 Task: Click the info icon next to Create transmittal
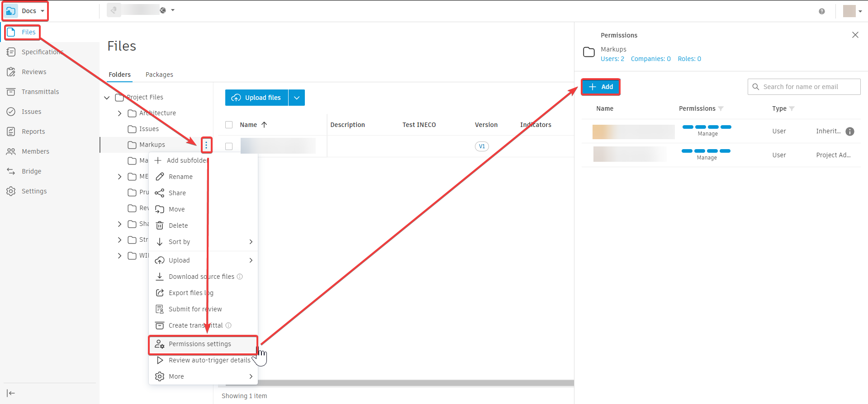tap(228, 325)
